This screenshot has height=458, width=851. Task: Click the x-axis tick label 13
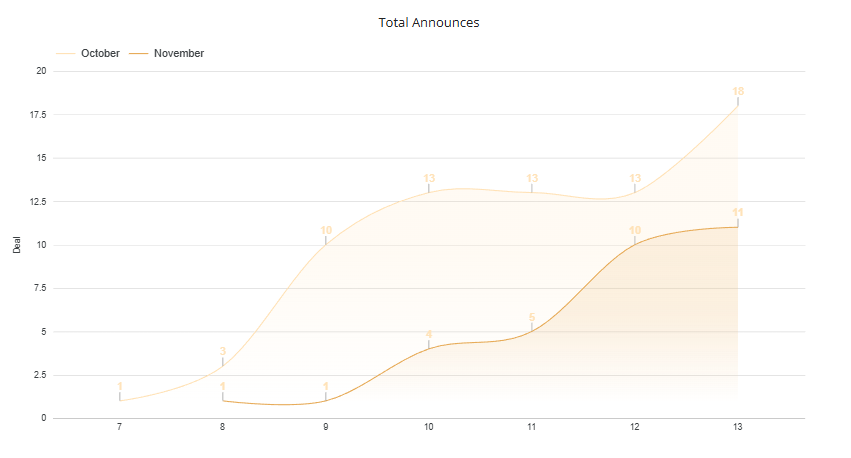point(738,428)
